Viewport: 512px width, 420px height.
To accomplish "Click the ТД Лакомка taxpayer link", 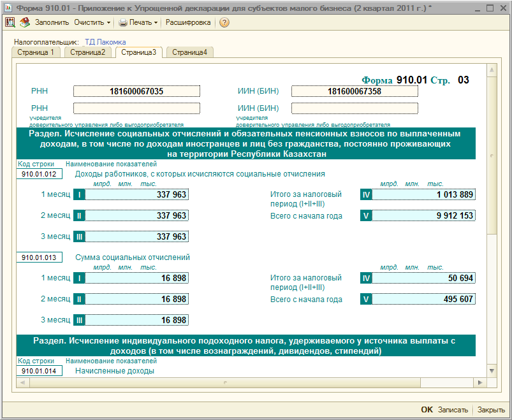I will (105, 42).
